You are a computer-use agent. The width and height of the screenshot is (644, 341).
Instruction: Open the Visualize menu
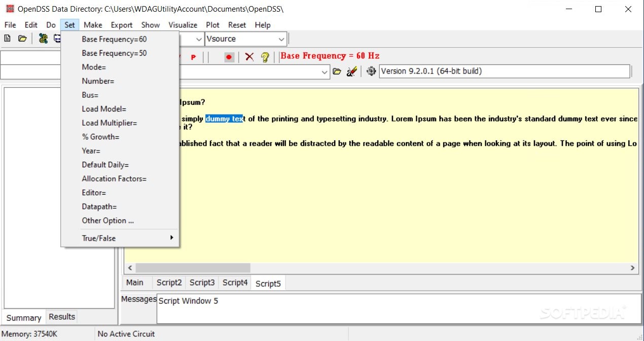183,25
